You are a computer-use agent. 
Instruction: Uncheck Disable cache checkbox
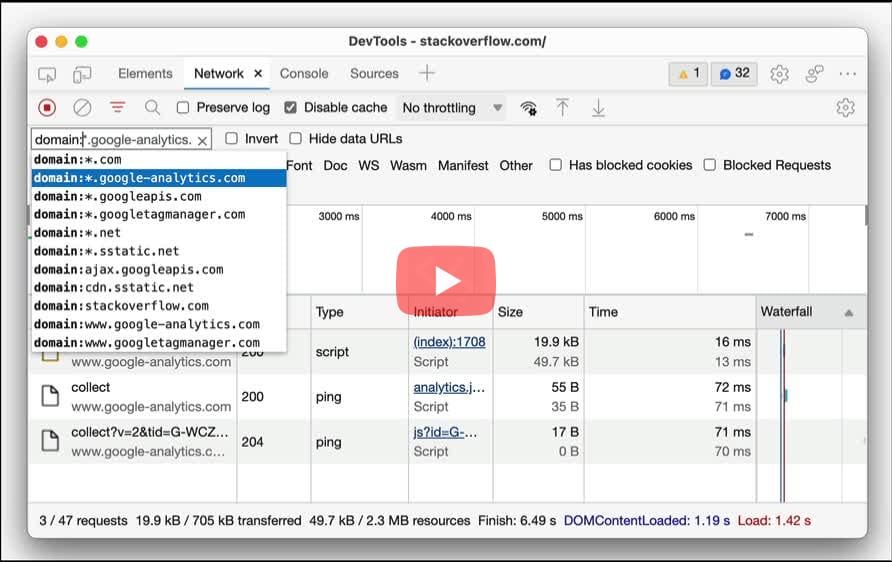[x=290, y=108]
